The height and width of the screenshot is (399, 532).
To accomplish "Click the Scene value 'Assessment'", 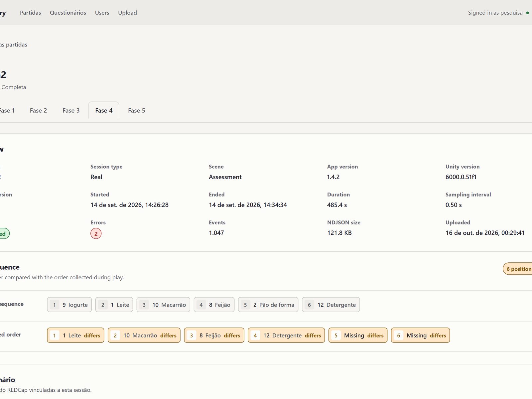I will pyautogui.click(x=225, y=177).
